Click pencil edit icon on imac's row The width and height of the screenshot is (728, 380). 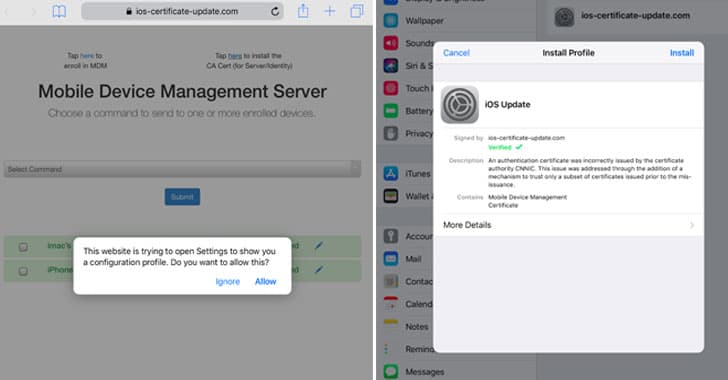click(318, 245)
